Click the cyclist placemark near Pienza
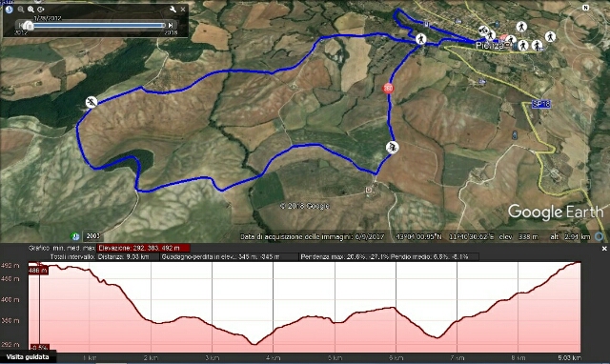 [x=483, y=30]
